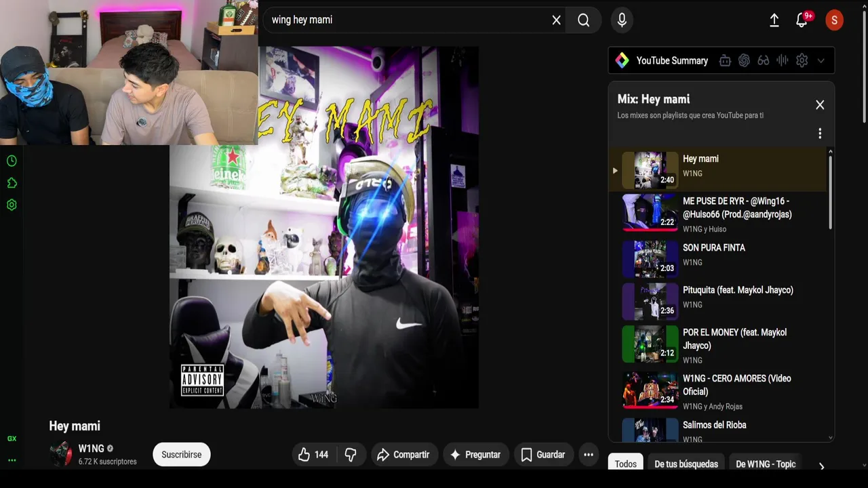Click the YouTube Summary robot icon
Viewport: 868px width, 488px height.
[725, 60]
